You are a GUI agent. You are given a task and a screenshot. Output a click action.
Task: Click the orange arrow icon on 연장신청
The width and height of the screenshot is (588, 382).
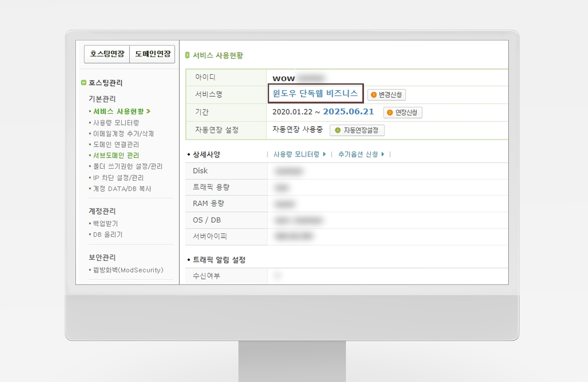pyautogui.click(x=390, y=113)
